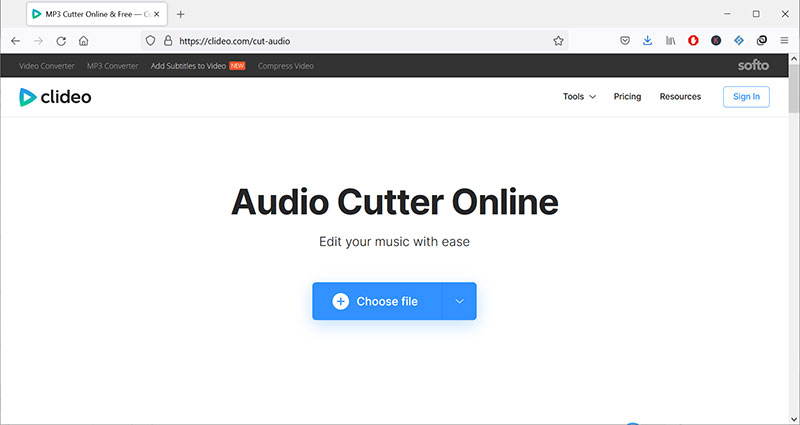This screenshot has height=425, width=800.
Task: Click the page vertical scrollbar thumb
Action: [794, 88]
